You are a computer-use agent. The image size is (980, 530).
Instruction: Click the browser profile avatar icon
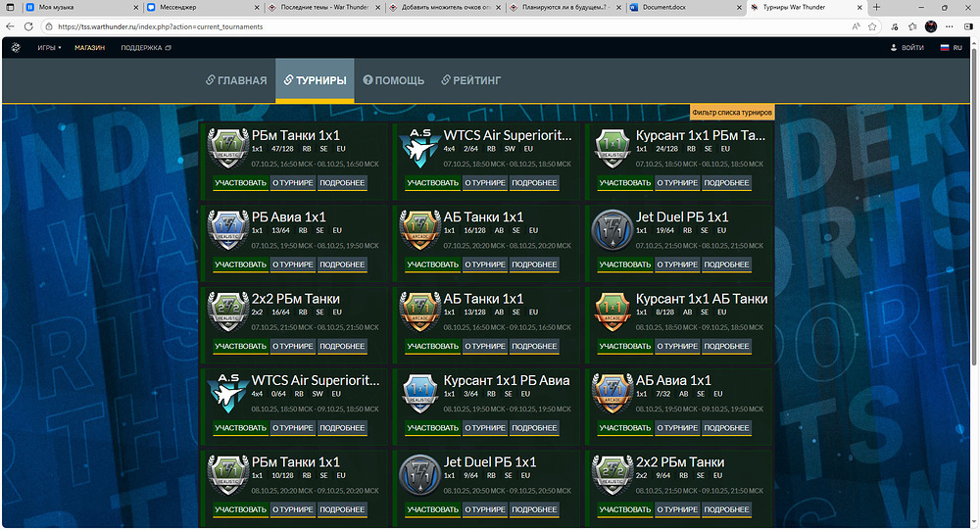point(931,26)
